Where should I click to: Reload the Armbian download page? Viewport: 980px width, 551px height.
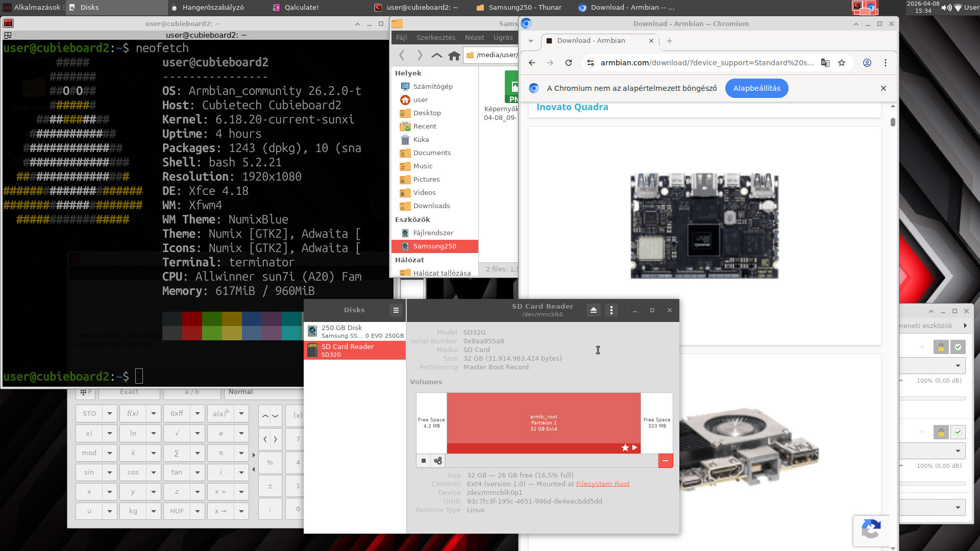(x=569, y=63)
